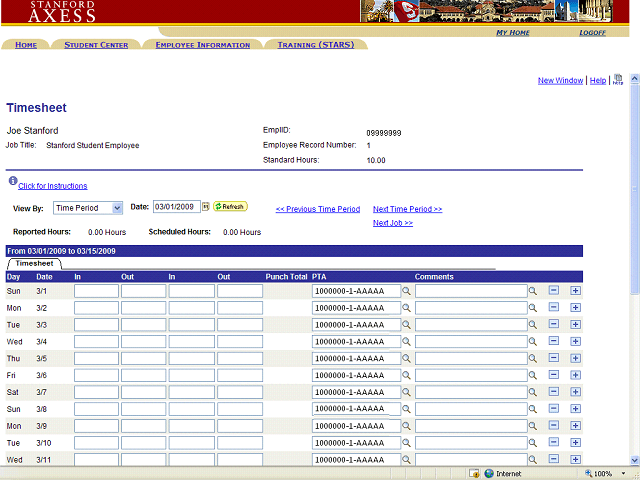Click the PTA lookup magnifier for Sun 3/1
The image size is (640, 480).
coord(407,291)
